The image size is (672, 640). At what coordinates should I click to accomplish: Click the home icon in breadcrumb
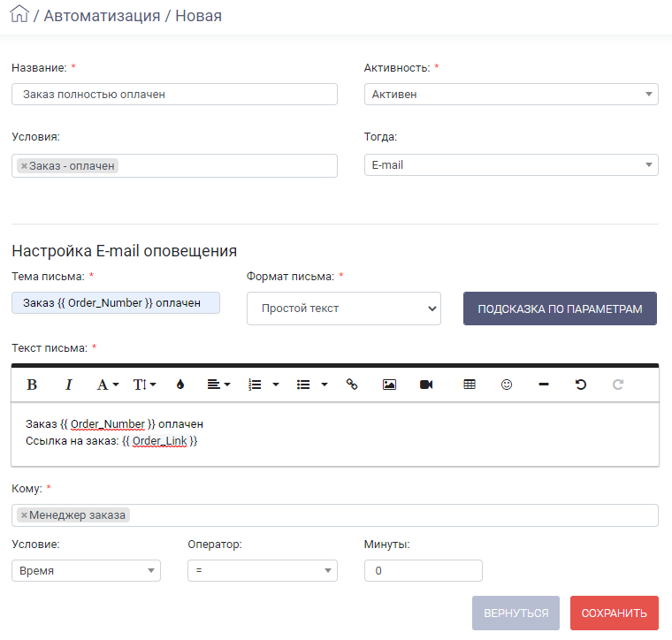point(19,14)
